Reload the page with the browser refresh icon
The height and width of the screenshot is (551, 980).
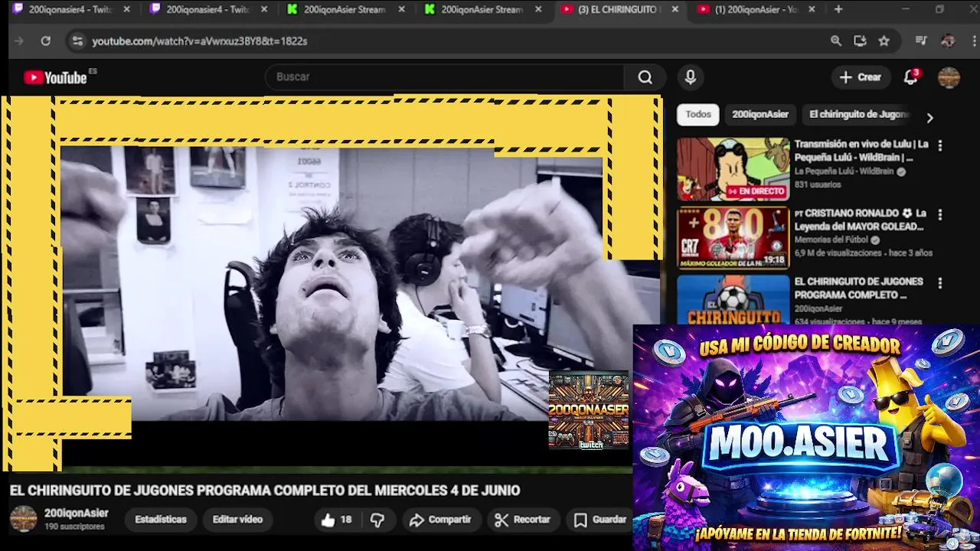pos(46,41)
